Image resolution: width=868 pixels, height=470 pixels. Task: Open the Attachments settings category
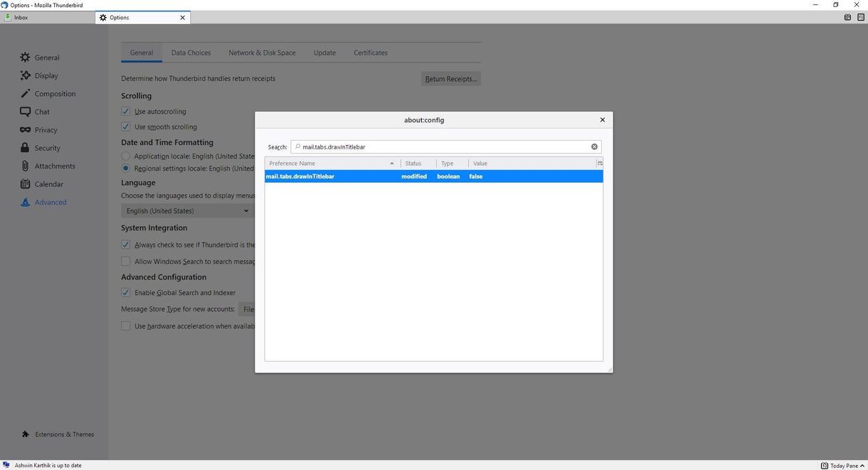pos(48,166)
